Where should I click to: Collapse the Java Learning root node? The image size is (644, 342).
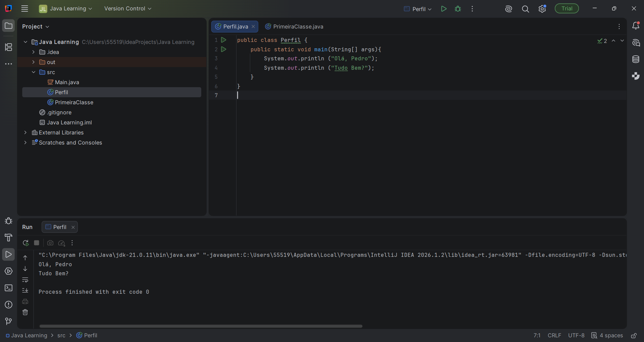click(x=25, y=42)
